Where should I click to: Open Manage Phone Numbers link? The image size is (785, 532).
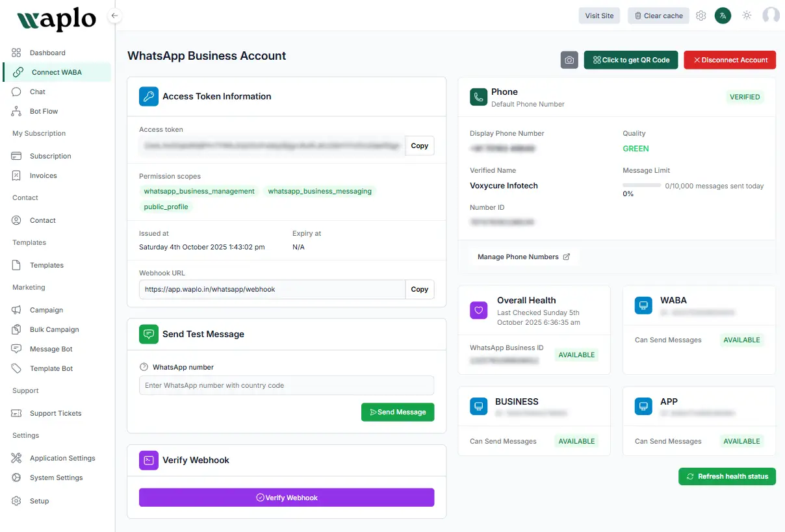523,257
